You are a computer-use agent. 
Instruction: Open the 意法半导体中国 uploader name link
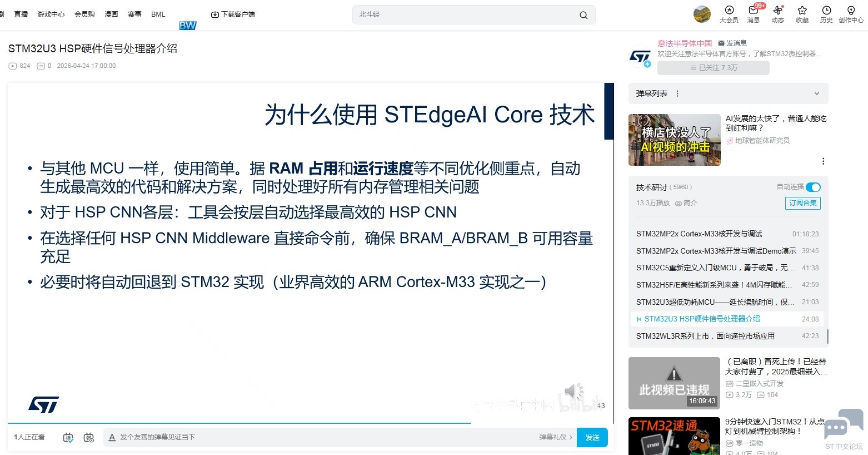click(685, 43)
